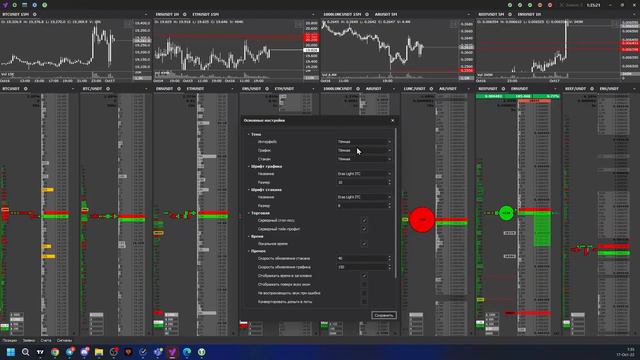
Task: Toggle Серверный стоп-лосс checkbox
Action: pos(364,220)
